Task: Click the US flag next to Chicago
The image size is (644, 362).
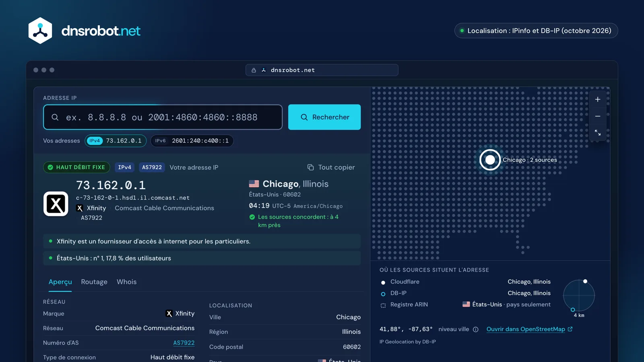Action: point(254,184)
